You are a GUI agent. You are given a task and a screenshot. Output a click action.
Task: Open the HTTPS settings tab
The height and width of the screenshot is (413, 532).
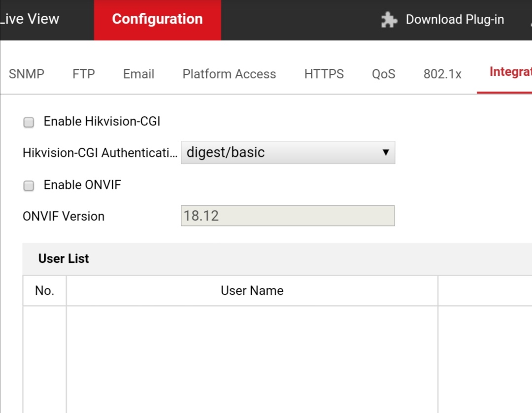click(324, 74)
